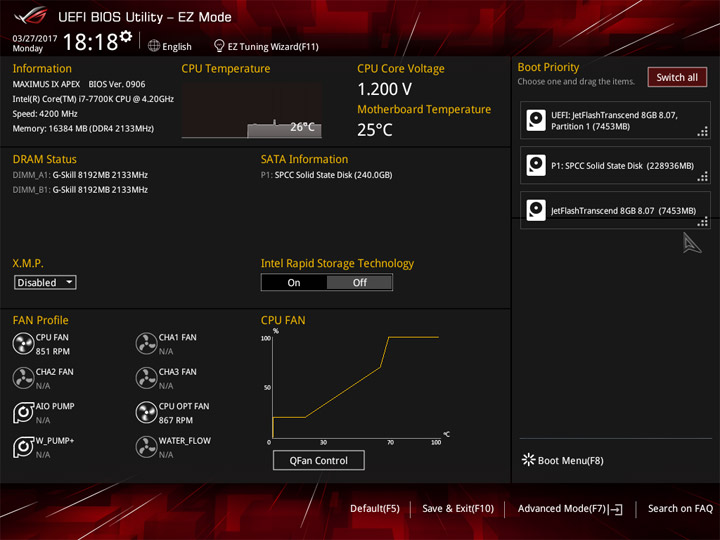
Task: Select the CPU FAN icon in FAN Profile
Action: click(23, 344)
